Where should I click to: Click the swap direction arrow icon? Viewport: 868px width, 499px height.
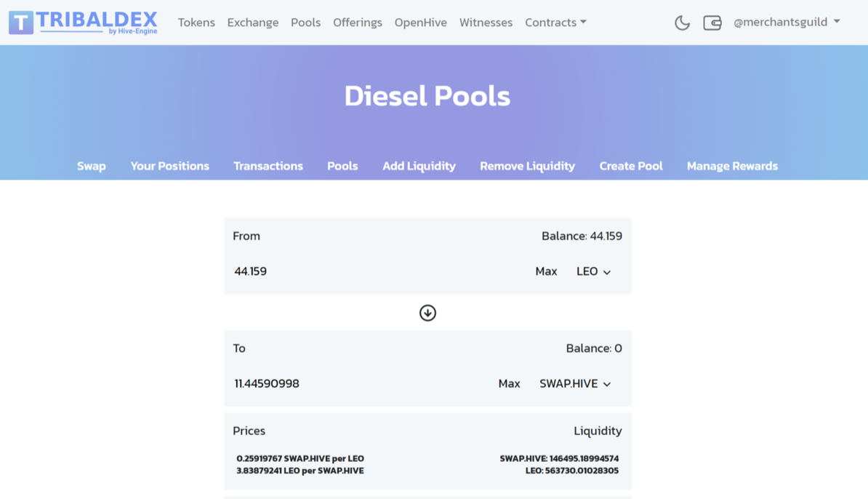point(427,313)
